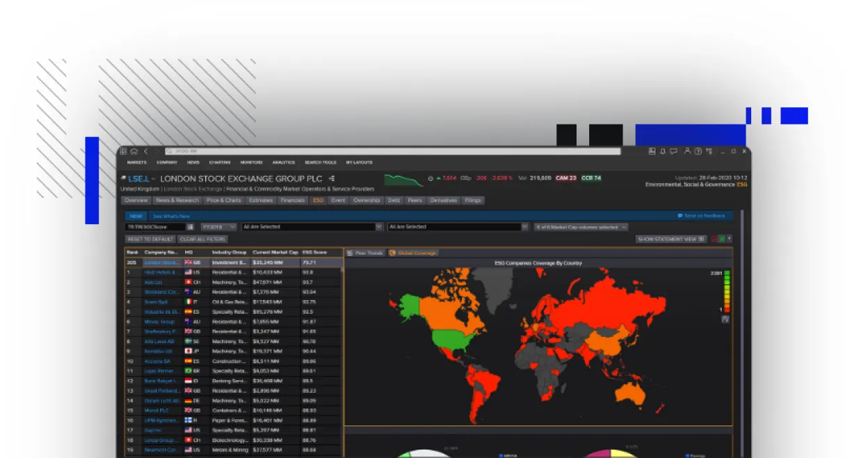The width and height of the screenshot is (868, 458).
Task: Click the icon below the map legend
Action: click(x=726, y=318)
